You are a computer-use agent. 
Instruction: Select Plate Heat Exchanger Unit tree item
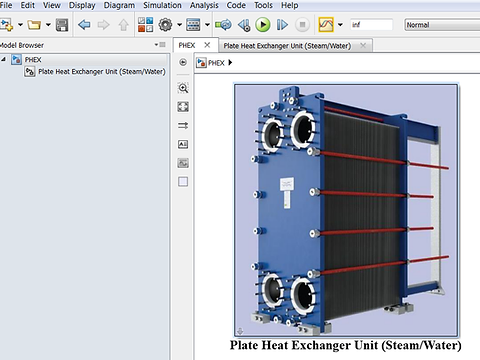102,72
